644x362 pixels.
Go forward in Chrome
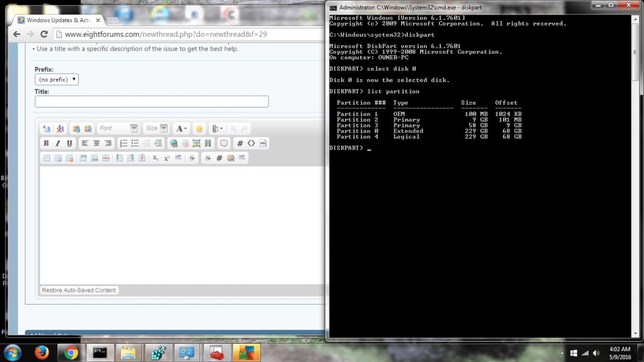coord(30,34)
